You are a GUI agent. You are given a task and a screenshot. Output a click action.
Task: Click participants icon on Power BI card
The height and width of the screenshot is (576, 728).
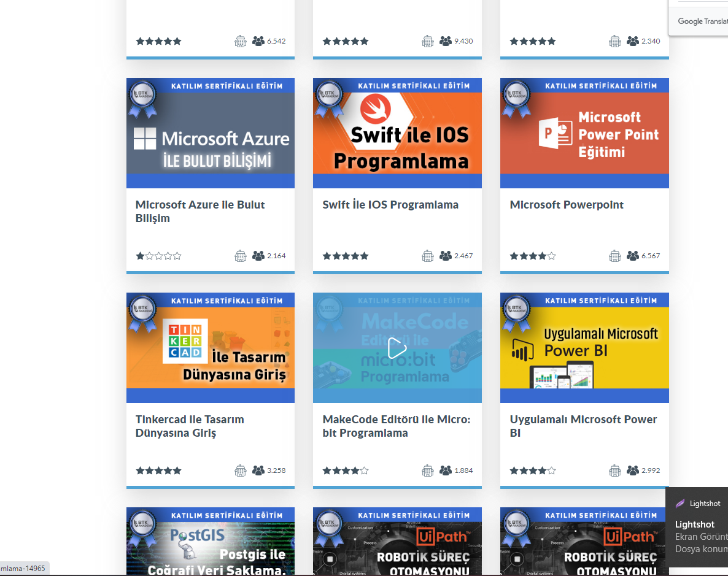632,470
